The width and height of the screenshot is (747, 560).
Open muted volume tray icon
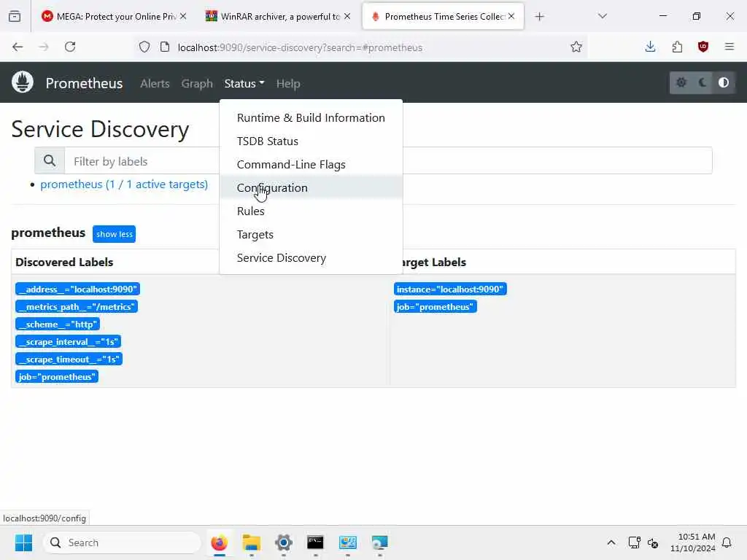(x=653, y=542)
